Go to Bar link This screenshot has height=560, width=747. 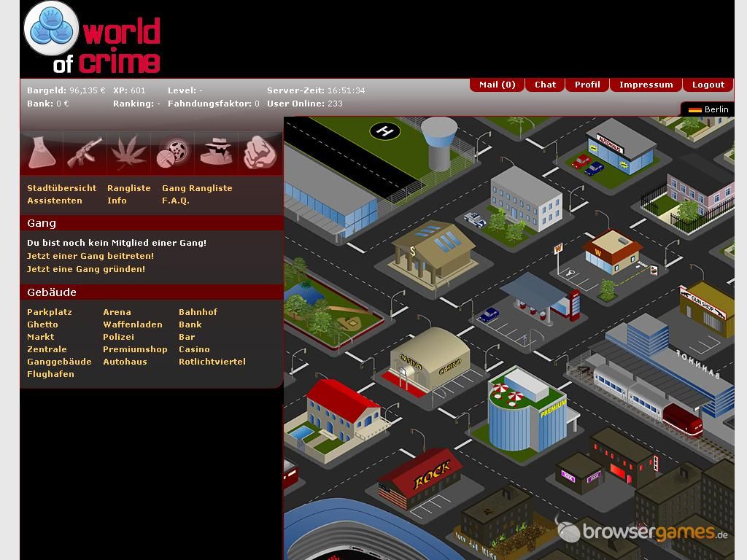click(x=187, y=337)
